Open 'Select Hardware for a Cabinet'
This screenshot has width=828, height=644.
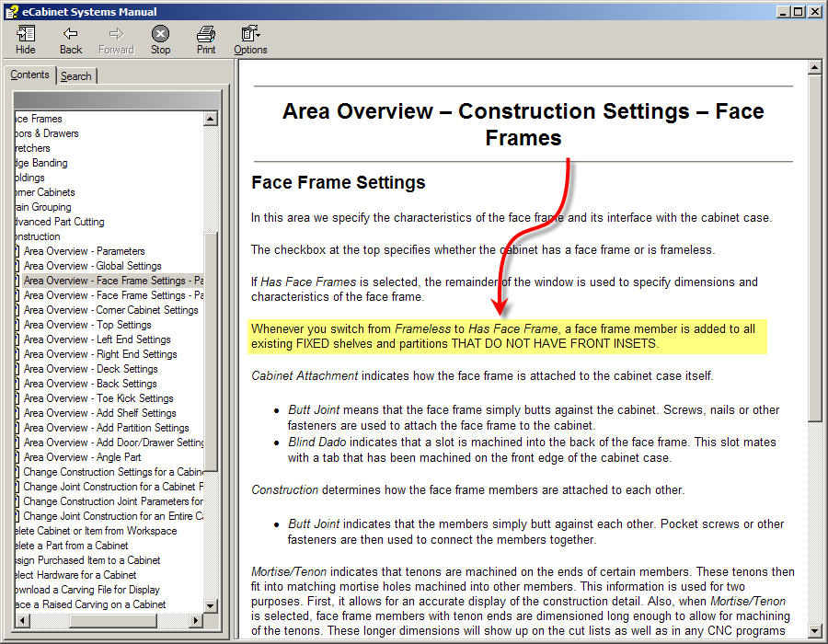(x=75, y=575)
